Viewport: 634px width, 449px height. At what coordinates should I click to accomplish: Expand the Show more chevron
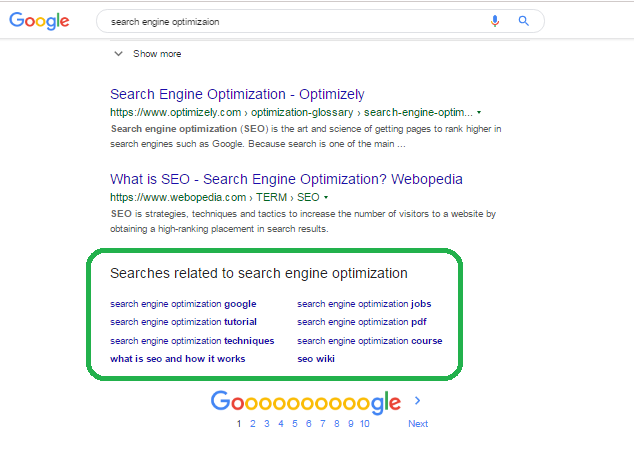(118, 53)
